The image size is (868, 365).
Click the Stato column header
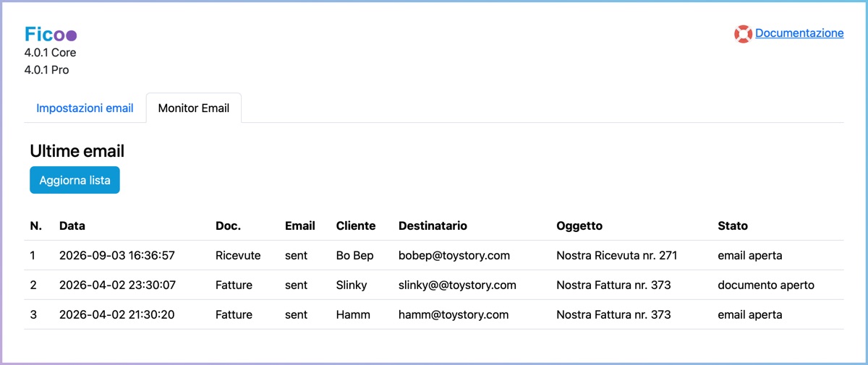point(733,226)
